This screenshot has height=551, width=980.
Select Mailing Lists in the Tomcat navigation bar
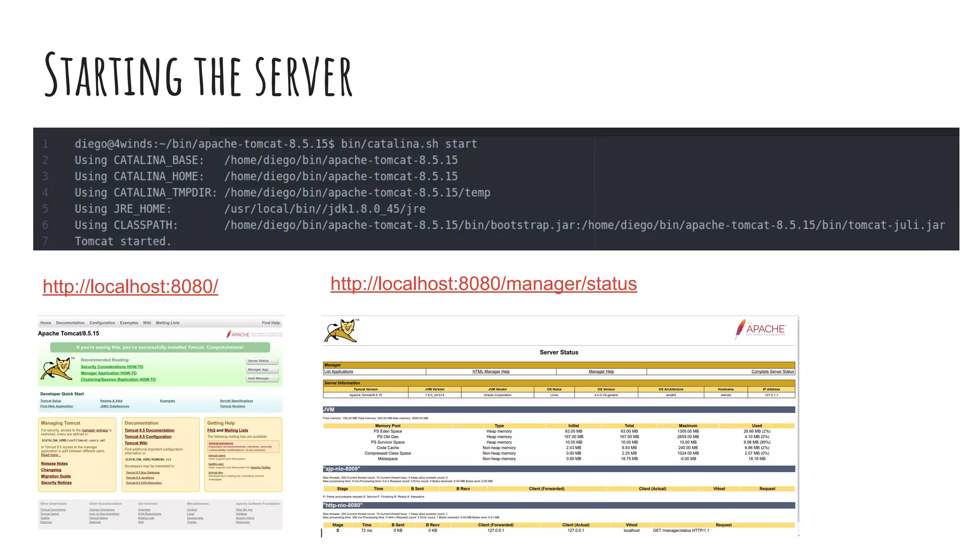(x=167, y=323)
